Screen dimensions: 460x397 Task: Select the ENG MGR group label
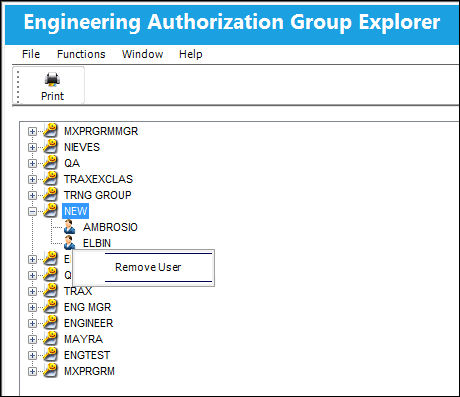(88, 307)
